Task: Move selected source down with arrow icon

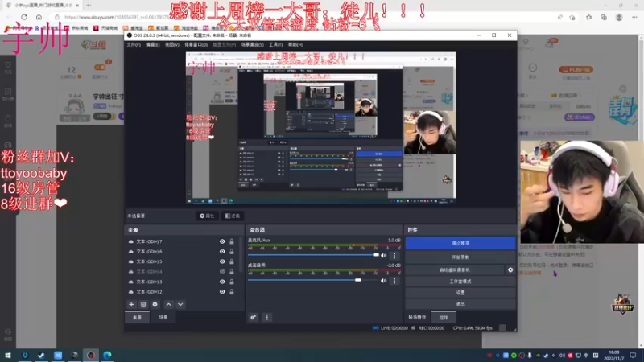Action: point(180,305)
